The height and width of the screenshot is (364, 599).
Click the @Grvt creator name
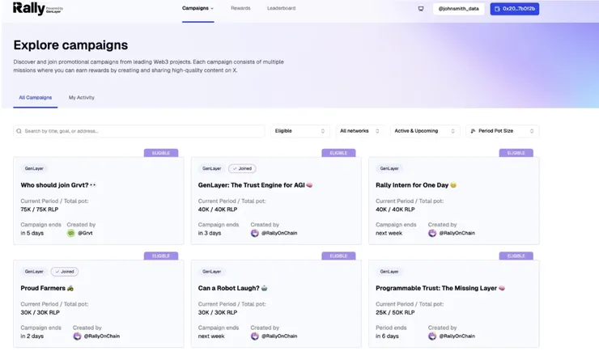click(x=85, y=233)
